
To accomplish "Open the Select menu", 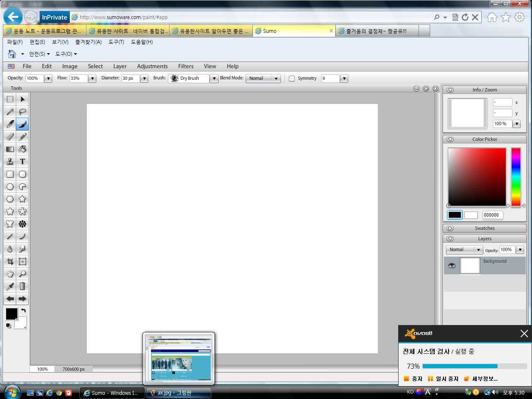I will [95, 66].
